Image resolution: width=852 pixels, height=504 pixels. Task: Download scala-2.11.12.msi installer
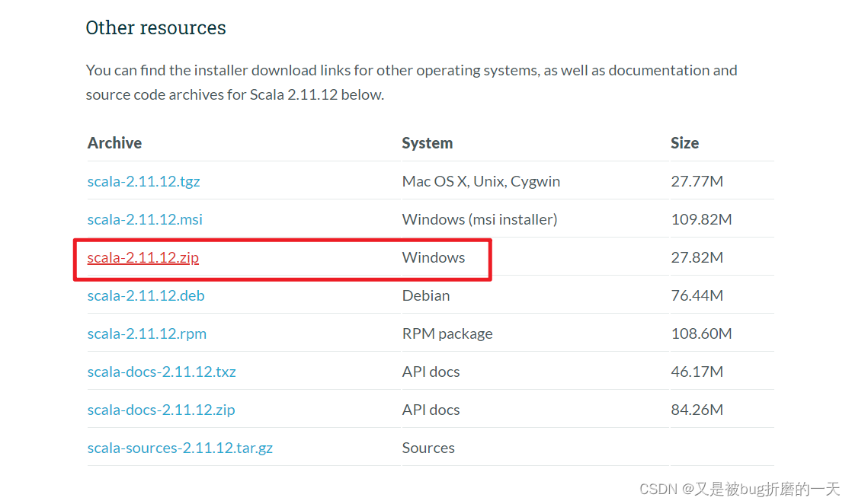coord(145,219)
